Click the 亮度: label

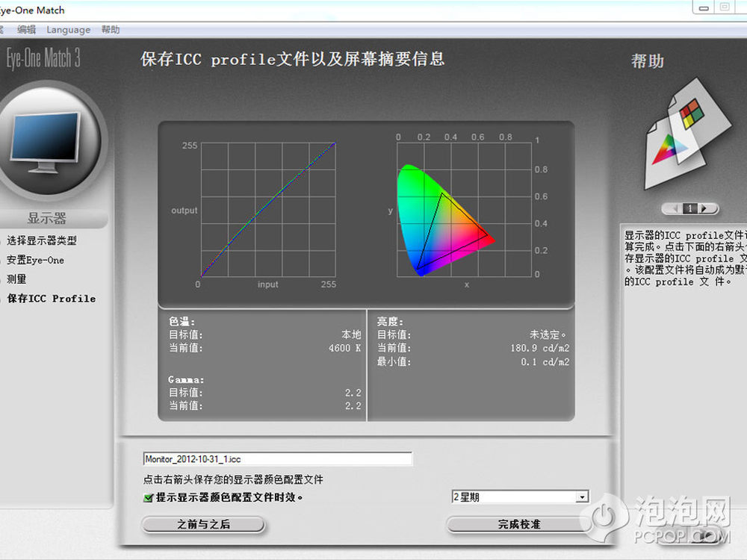pos(390,321)
